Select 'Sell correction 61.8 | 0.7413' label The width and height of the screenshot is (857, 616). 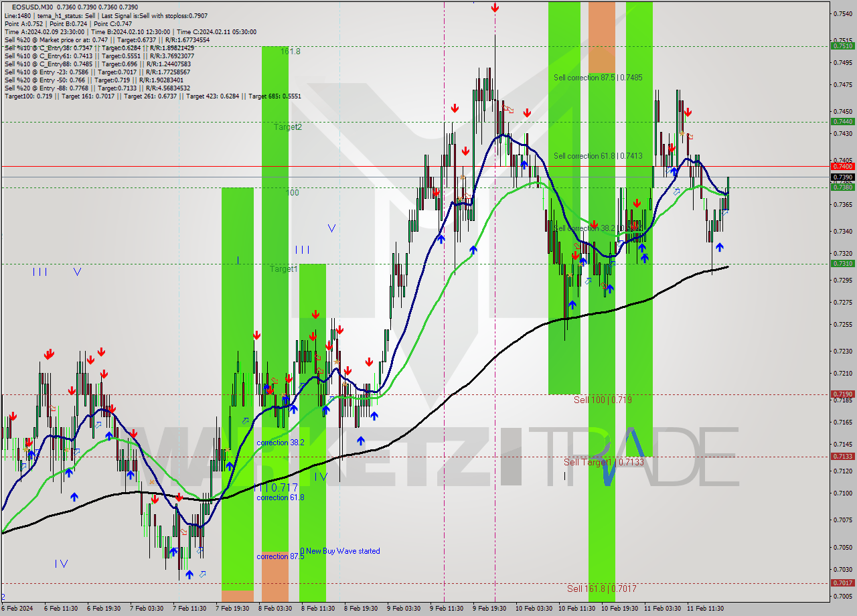(598, 156)
